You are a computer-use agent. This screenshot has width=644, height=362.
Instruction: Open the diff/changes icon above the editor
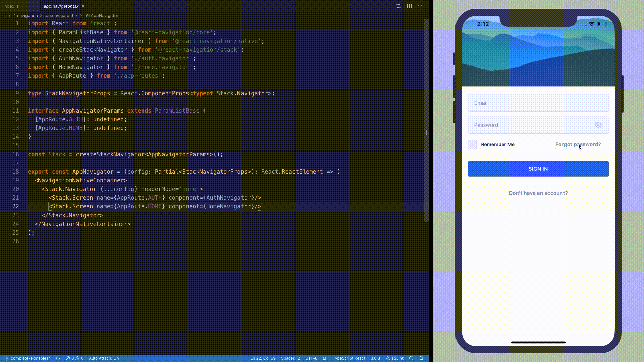pyautogui.click(x=398, y=6)
